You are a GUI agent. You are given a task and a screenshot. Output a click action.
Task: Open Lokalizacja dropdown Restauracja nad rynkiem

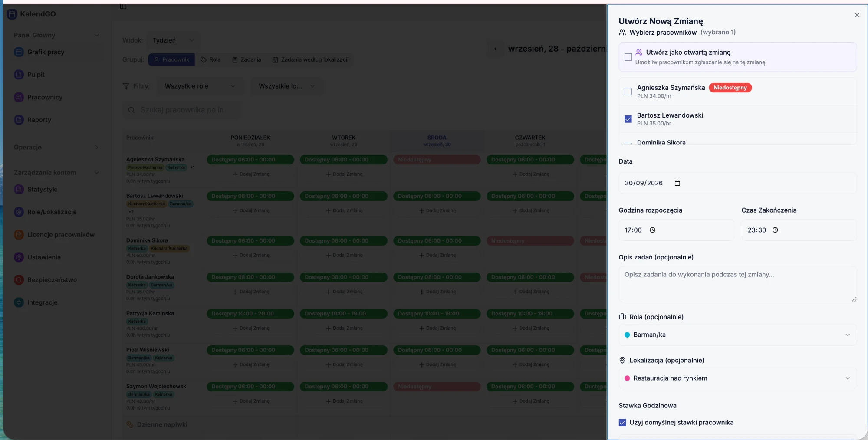[x=737, y=378]
